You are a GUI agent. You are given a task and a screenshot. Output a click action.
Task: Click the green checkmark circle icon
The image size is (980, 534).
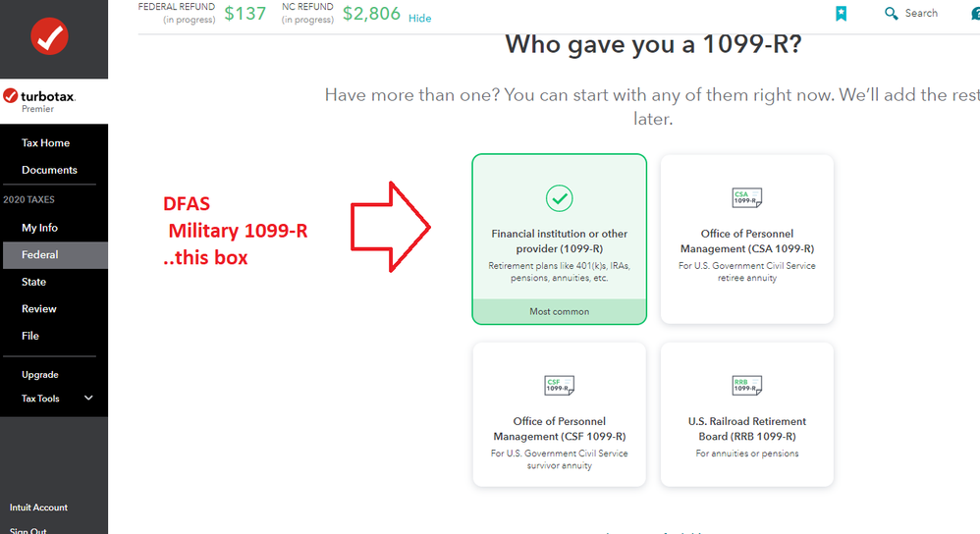(560, 198)
